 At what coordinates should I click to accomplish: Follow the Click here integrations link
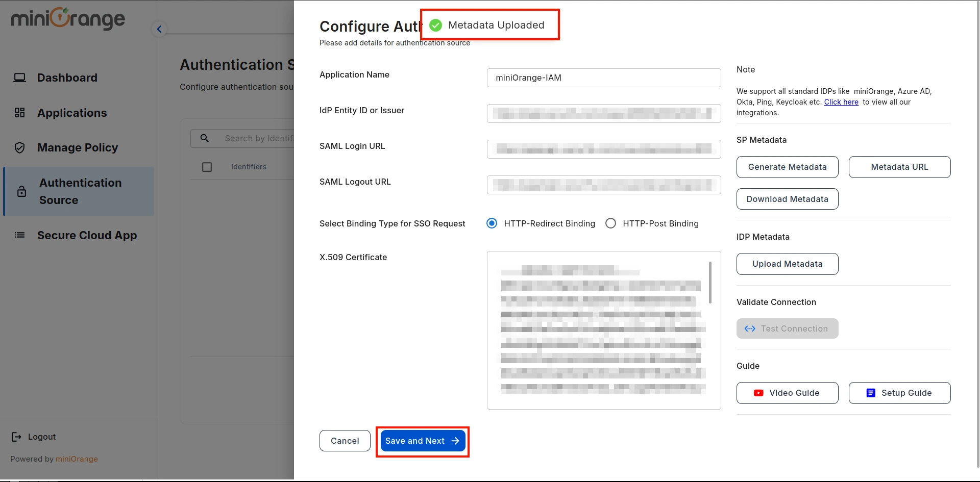(x=841, y=102)
